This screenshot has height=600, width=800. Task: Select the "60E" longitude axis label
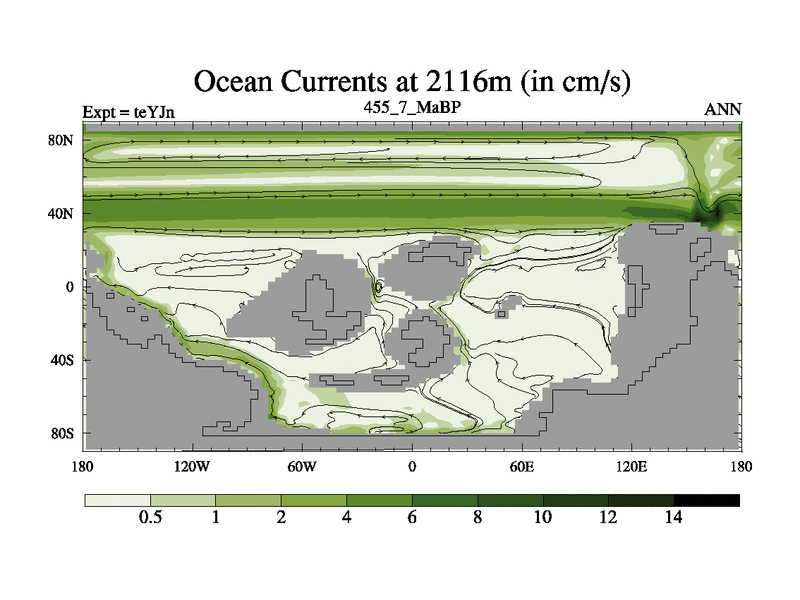[521, 467]
